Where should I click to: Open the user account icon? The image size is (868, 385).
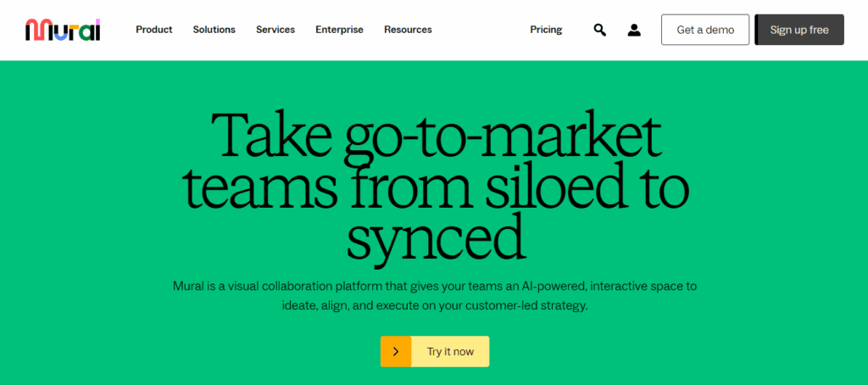(x=634, y=30)
